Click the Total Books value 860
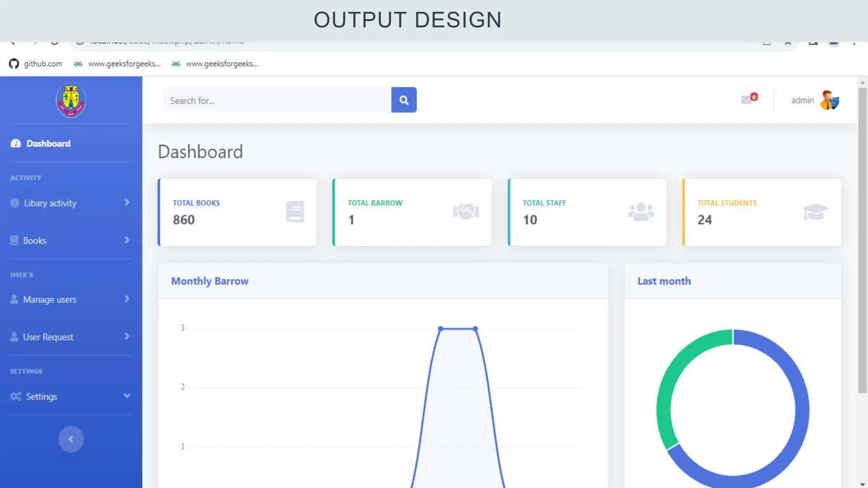This screenshot has height=488, width=868. tap(184, 220)
